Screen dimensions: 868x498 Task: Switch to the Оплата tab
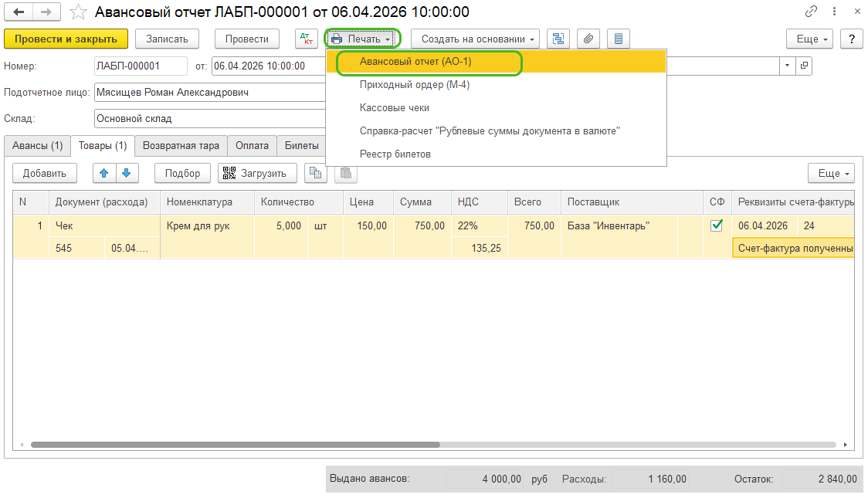252,145
